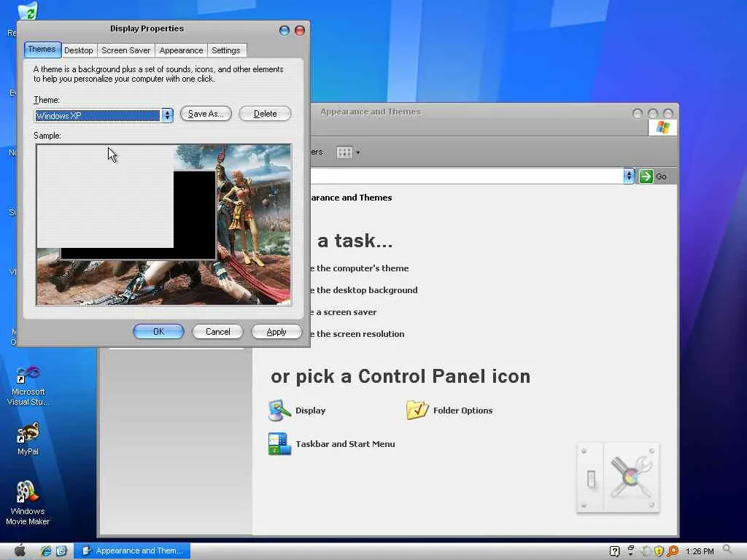
Task: Expand the address bar dropdown arrow
Action: [629, 176]
